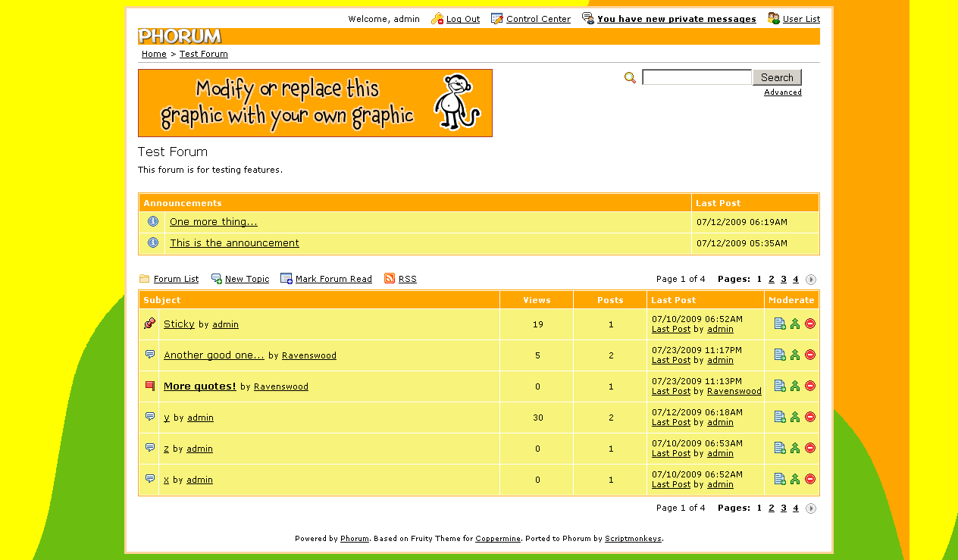
Task: Click the delete icon in the x row
Action: point(810,479)
